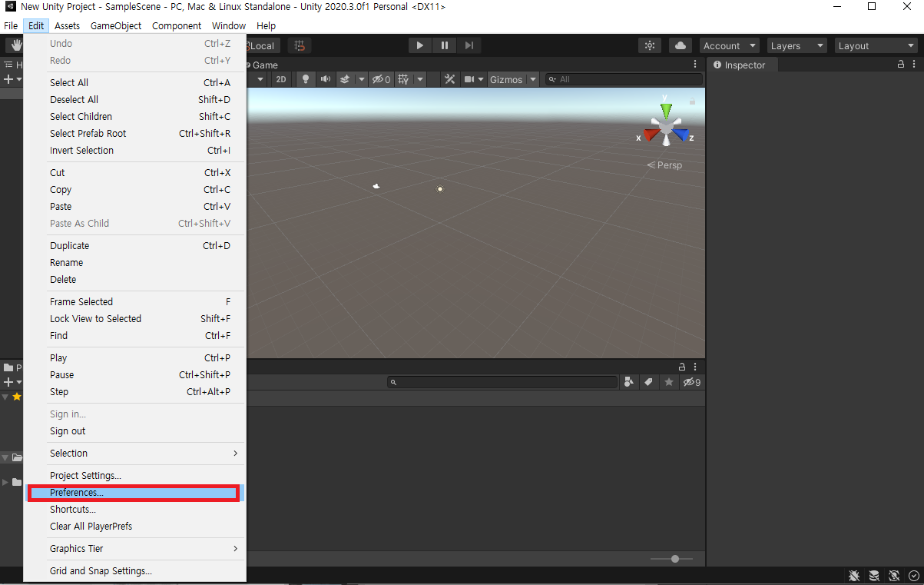Open the Component menu in menu bar
Viewport: 924px width, 585px height.
pos(177,25)
